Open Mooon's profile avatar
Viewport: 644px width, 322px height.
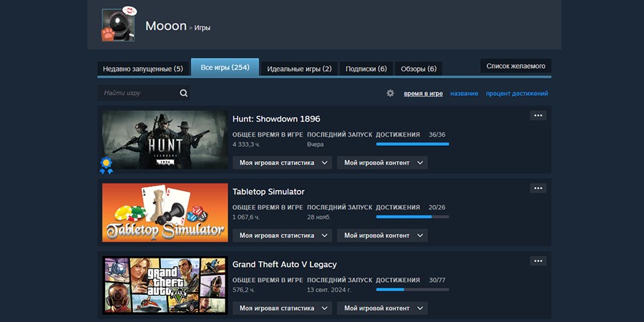118,26
